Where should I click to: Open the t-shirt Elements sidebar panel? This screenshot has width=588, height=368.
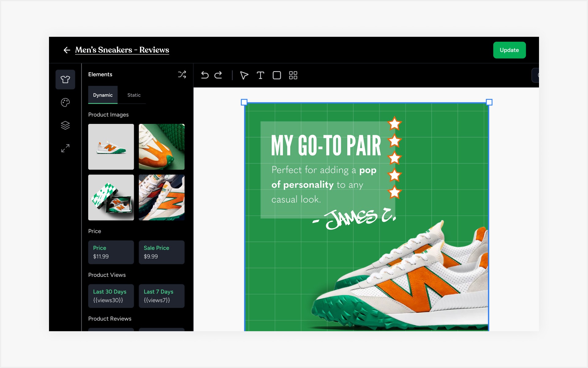point(65,79)
